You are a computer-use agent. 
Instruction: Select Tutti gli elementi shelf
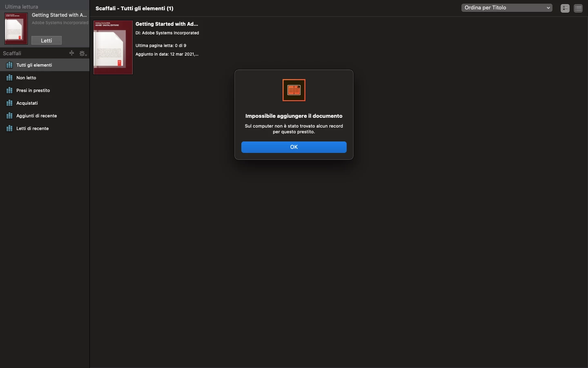pyautogui.click(x=45, y=65)
